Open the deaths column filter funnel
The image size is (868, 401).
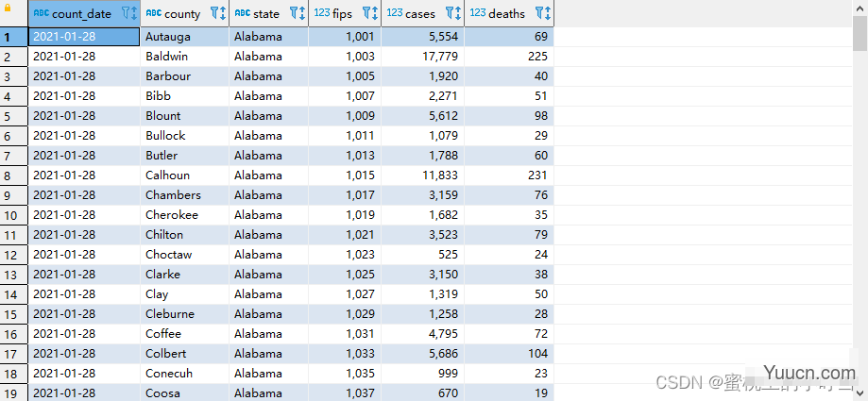pos(541,13)
